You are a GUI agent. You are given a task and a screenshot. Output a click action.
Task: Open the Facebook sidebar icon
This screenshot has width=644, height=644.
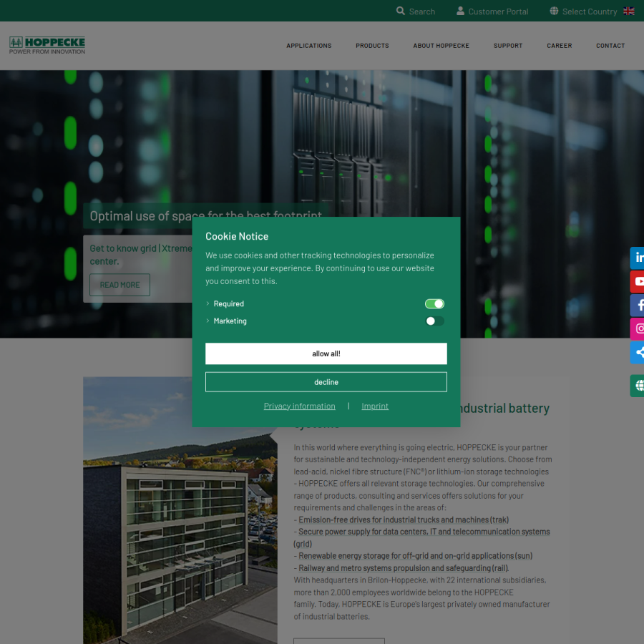pyautogui.click(x=637, y=305)
